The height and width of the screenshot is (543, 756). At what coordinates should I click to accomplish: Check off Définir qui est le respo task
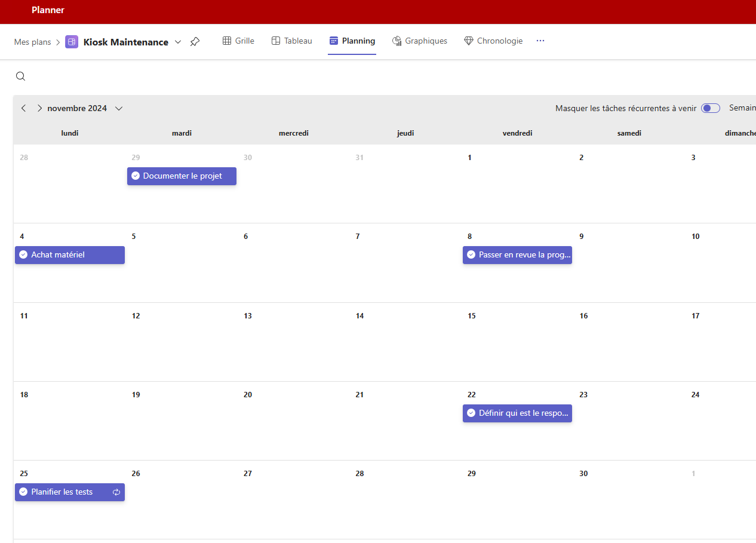click(x=471, y=413)
